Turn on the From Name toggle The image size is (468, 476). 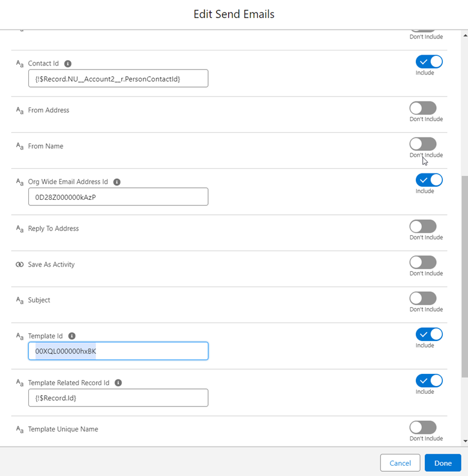[x=423, y=144]
